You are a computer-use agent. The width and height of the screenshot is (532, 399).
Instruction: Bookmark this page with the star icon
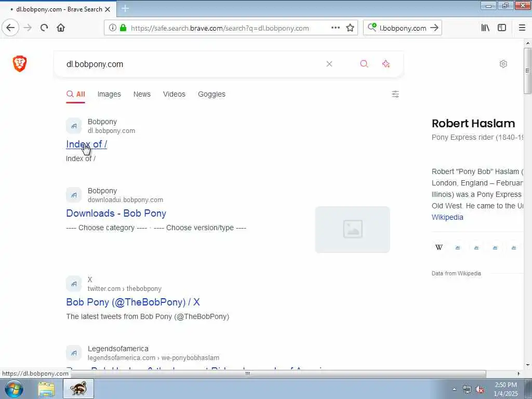[x=350, y=28]
